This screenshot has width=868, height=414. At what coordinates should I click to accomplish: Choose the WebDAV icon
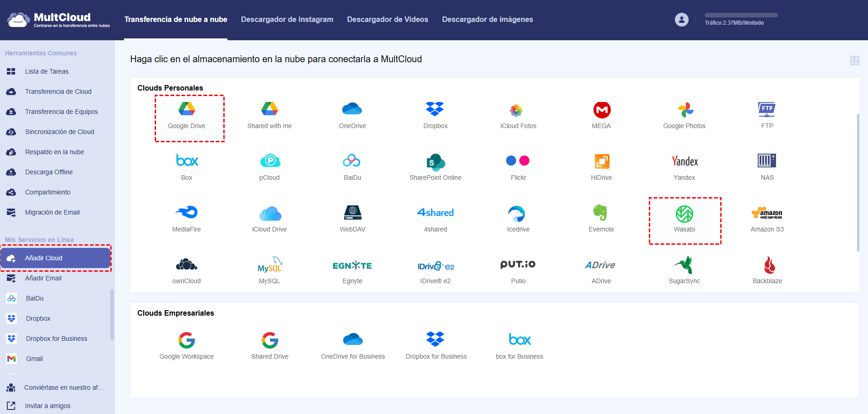tap(352, 213)
